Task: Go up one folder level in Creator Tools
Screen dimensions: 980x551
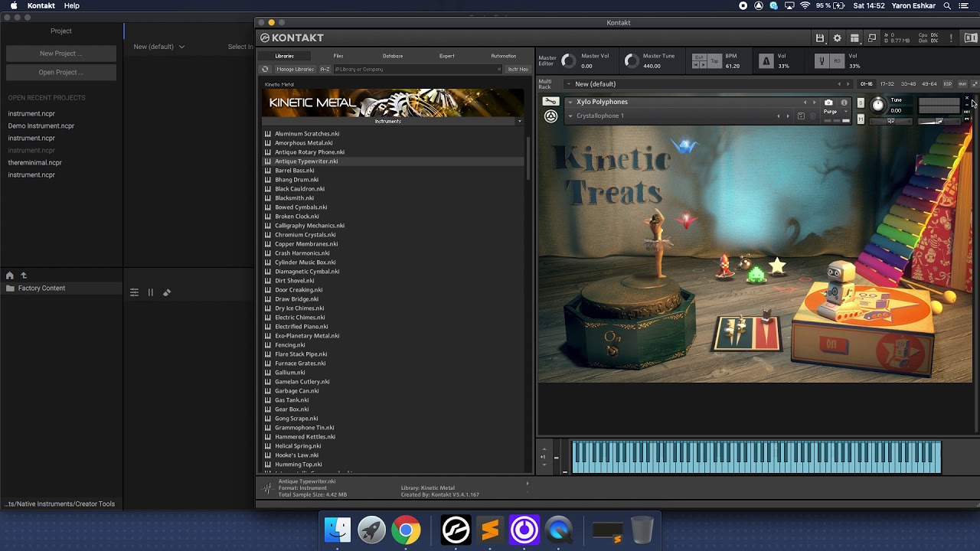Action: [24, 275]
